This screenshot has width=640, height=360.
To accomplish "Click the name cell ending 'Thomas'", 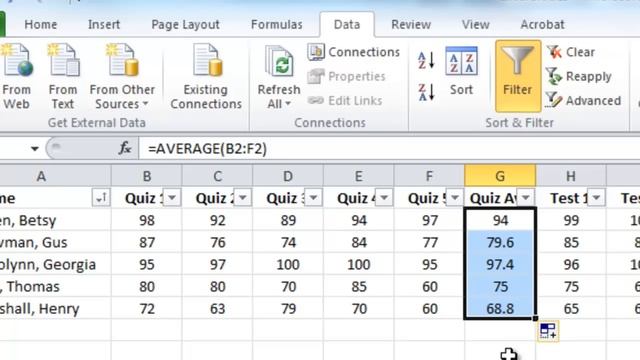I will pos(55,287).
